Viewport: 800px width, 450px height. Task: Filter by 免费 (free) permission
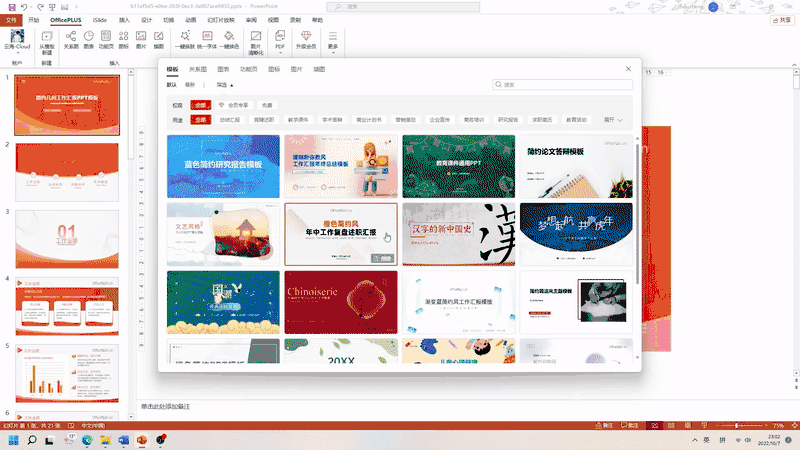(x=267, y=105)
